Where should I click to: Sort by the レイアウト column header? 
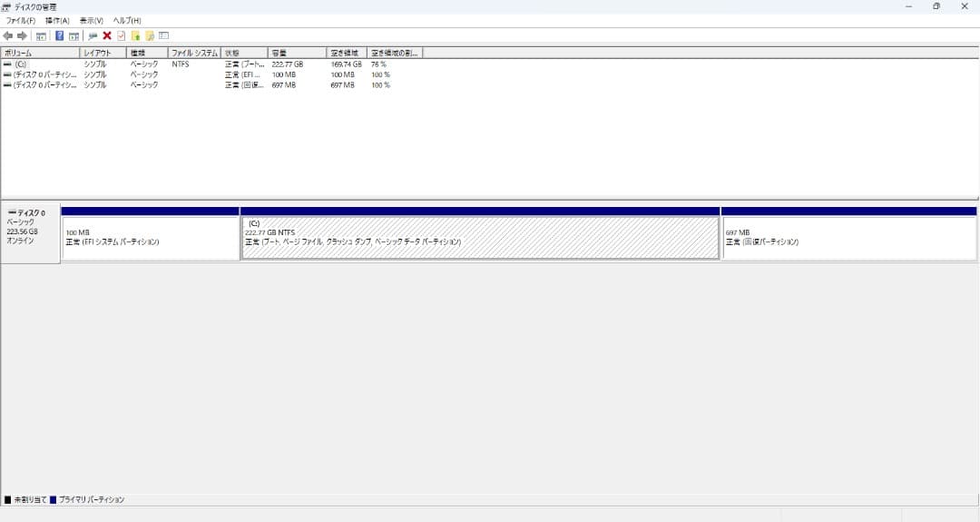pos(103,54)
